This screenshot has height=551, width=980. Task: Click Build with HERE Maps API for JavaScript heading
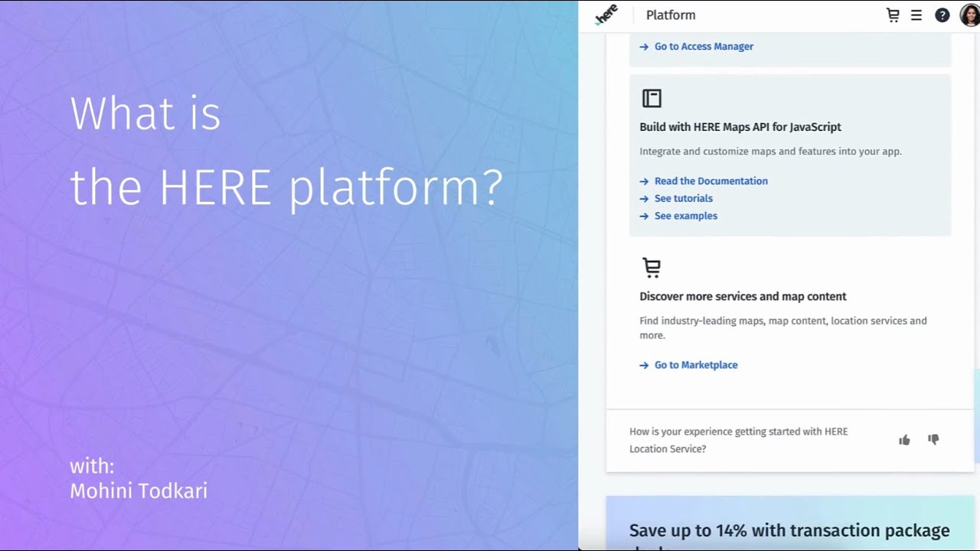pos(740,127)
